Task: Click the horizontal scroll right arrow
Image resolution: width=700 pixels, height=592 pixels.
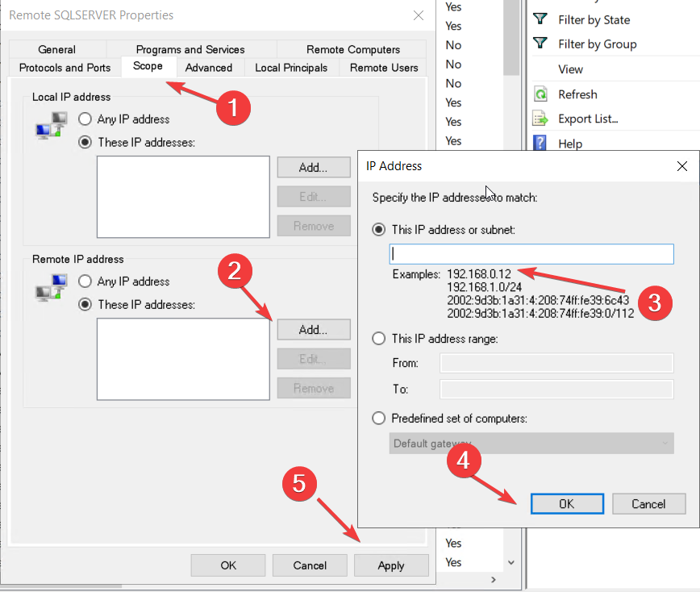Action: (x=494, y=580)
